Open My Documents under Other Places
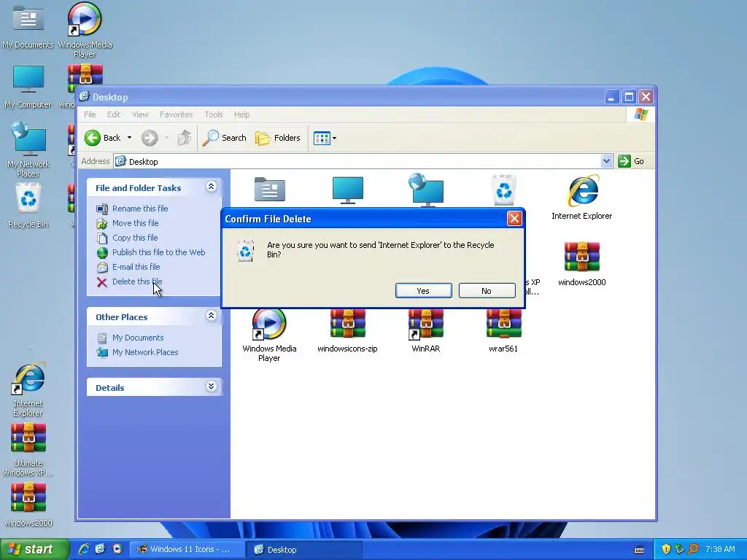This screenshot has height=560, width=747. click(138, 338)
